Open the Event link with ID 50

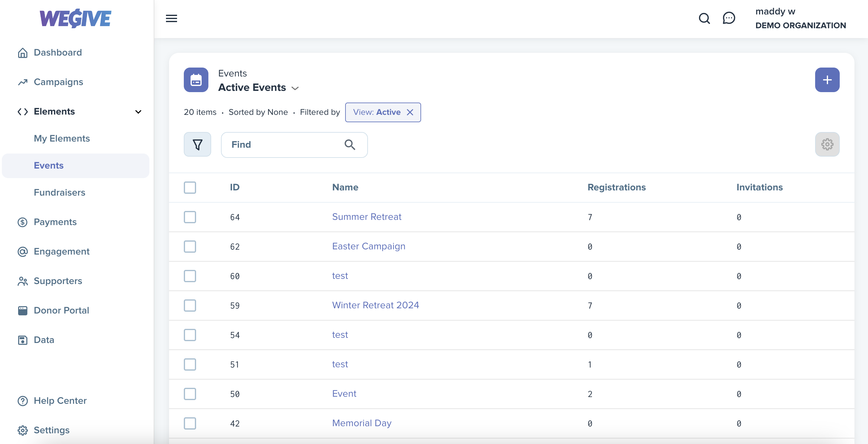[x=344, y=394]
